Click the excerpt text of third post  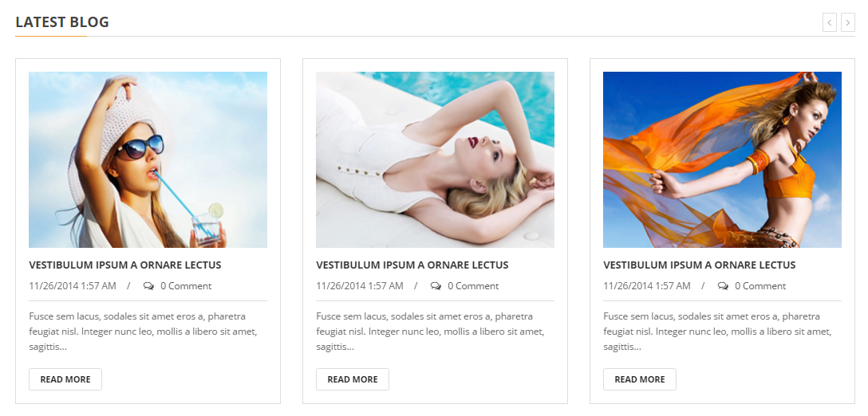coord(717,332)
